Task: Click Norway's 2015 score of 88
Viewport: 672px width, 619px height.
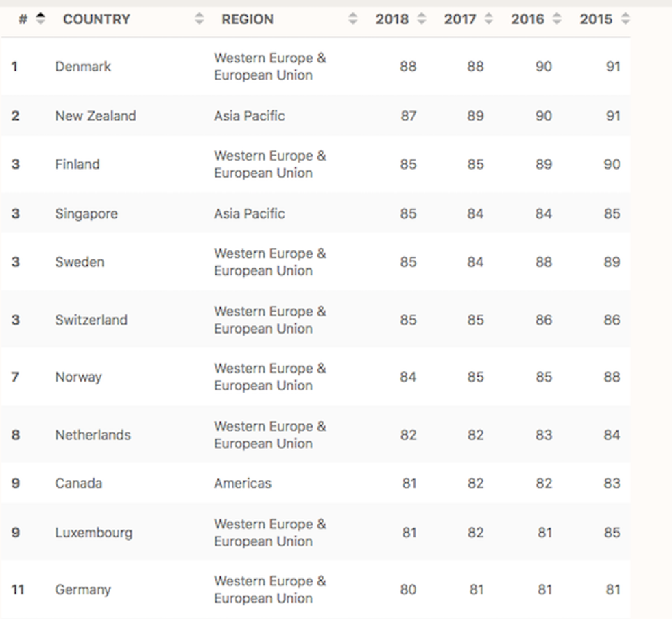Action: (x=612, y=377)
